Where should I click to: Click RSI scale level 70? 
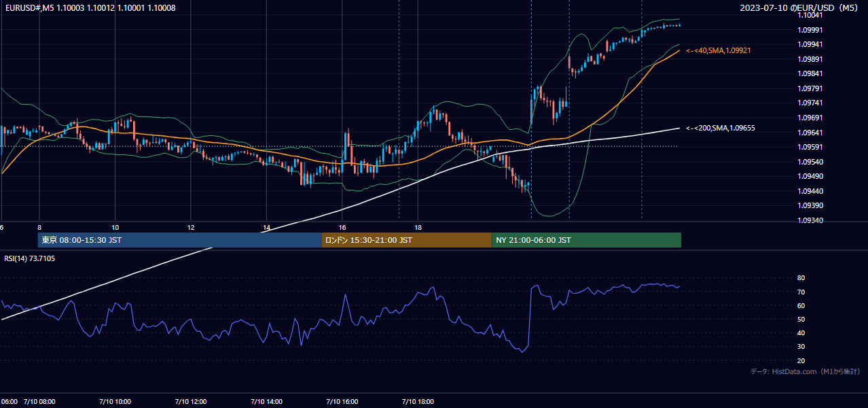(801, 292)
